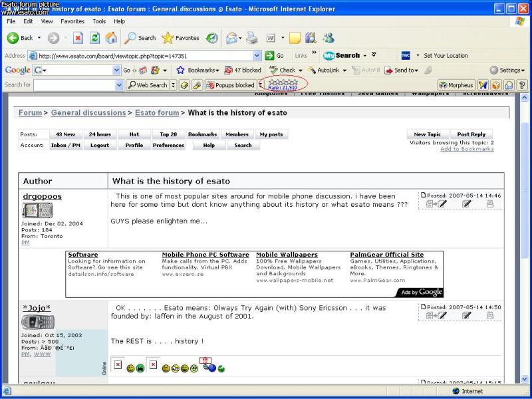Edit icon on *Jojo* post
Screen dimensions: 532x399
(x=467, y=315)
